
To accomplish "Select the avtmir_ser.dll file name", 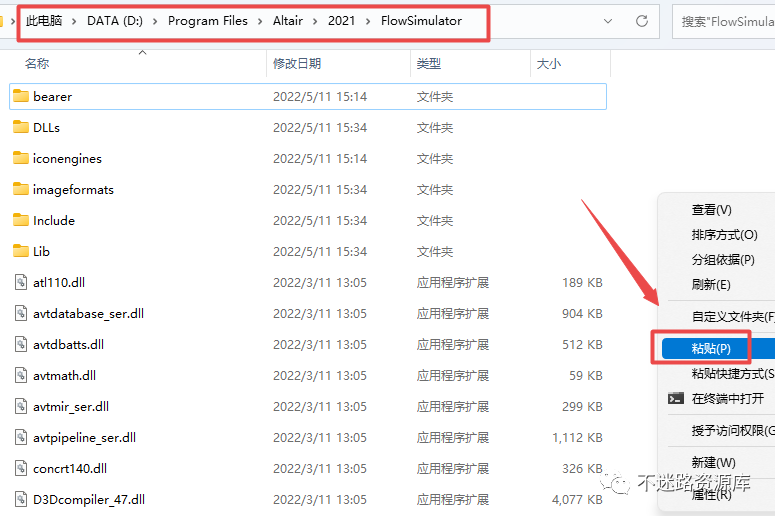I will (71, 407).
